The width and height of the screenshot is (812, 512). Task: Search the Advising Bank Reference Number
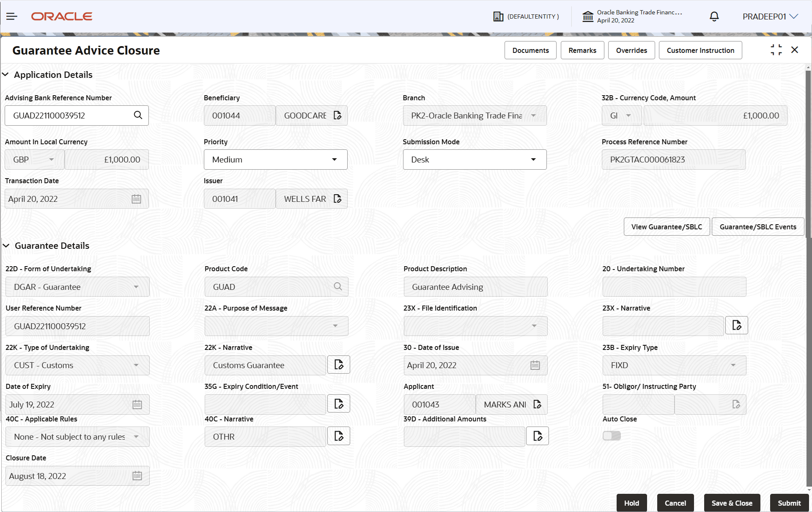pyautogui.click(x=138, y=115)
